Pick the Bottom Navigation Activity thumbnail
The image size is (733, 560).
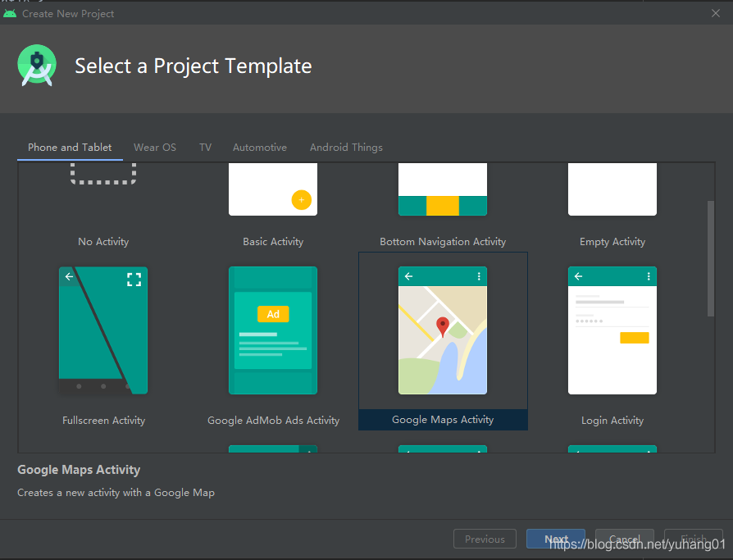click(x=443, y=189)
